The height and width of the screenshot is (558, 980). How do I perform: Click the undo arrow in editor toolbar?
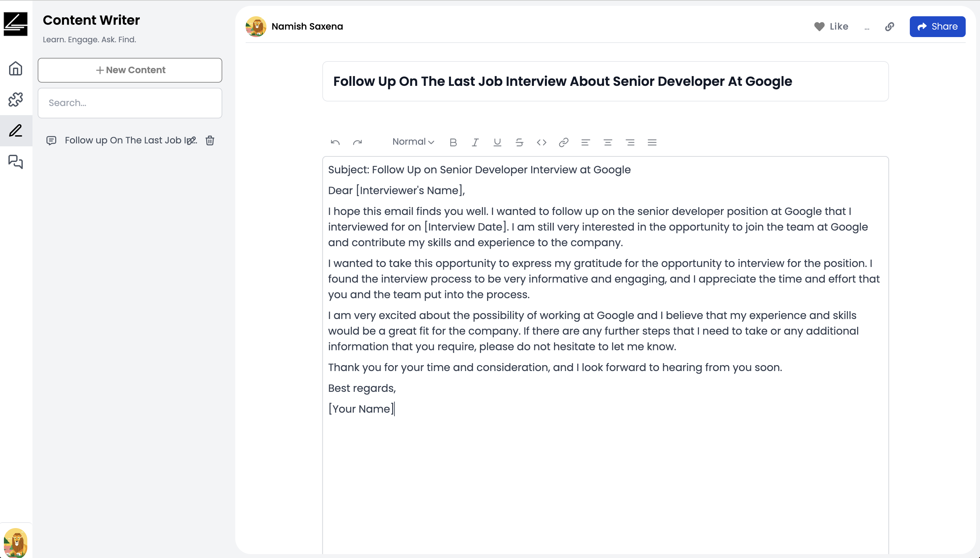[x=335, y=142]
